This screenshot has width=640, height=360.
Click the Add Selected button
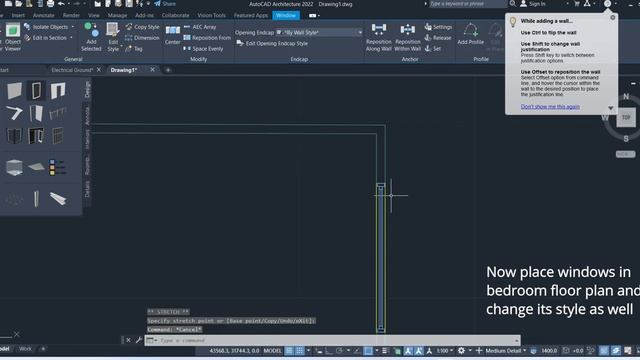click(x=91, y=37)
